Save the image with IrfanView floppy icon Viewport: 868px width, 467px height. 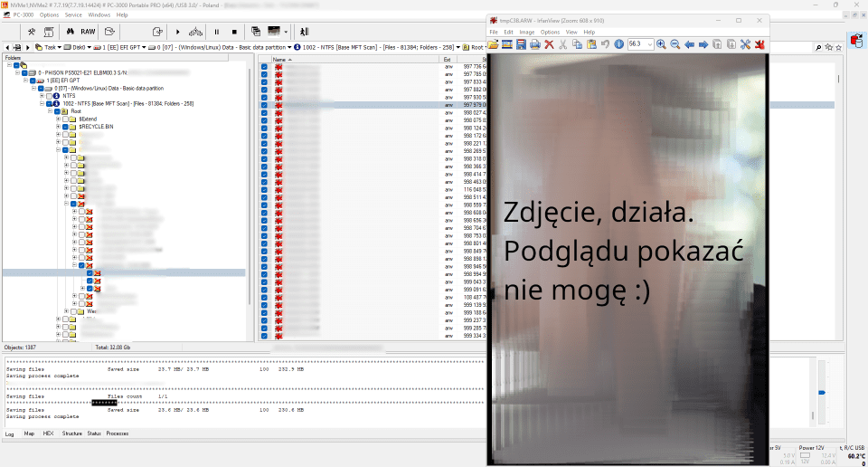pyautogui.click(x=521, y=44)
